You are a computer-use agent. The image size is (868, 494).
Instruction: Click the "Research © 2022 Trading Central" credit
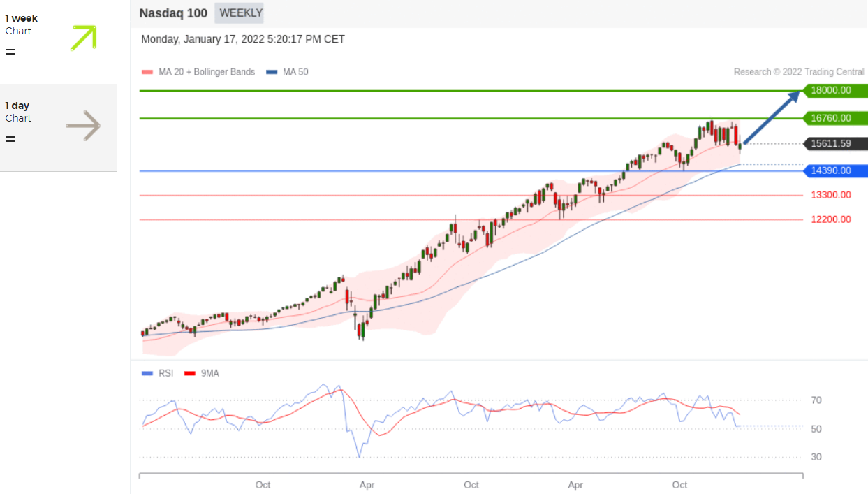coord(799,72)
